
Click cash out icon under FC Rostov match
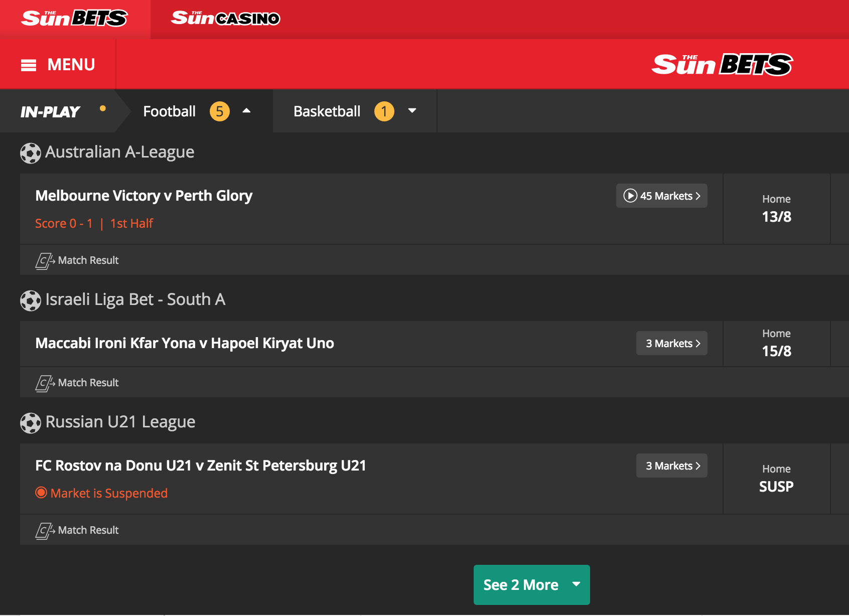click(45, 531)
